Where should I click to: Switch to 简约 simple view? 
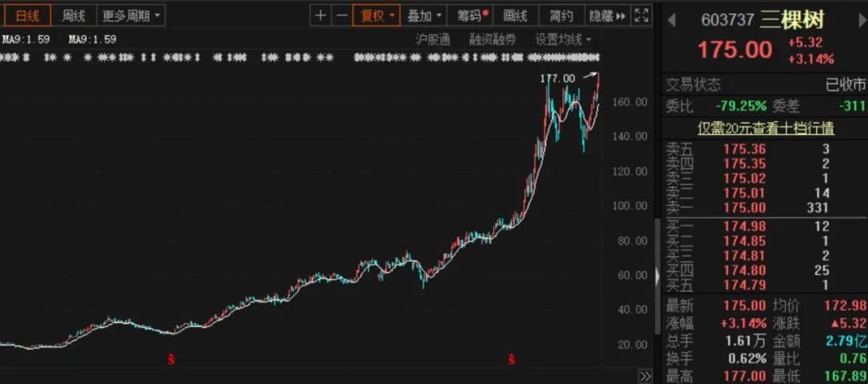(561, 16)
